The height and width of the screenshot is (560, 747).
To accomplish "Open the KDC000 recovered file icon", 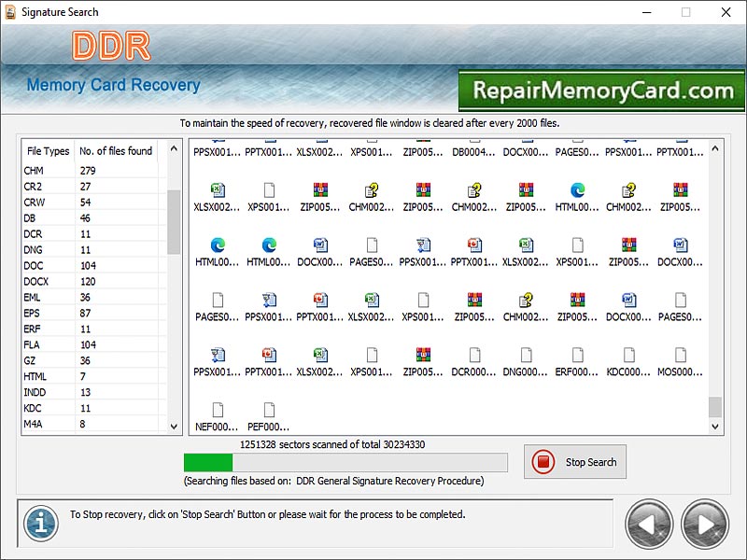I will 627,357.
